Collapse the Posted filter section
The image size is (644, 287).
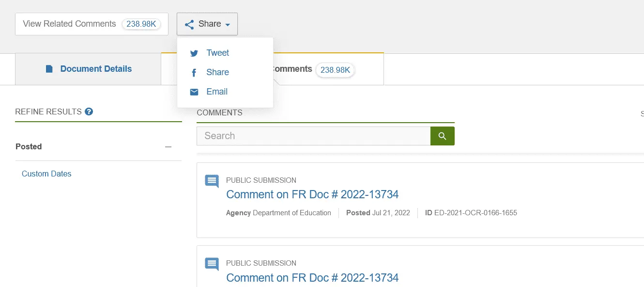pyautogui.click(x=168, y=147)
